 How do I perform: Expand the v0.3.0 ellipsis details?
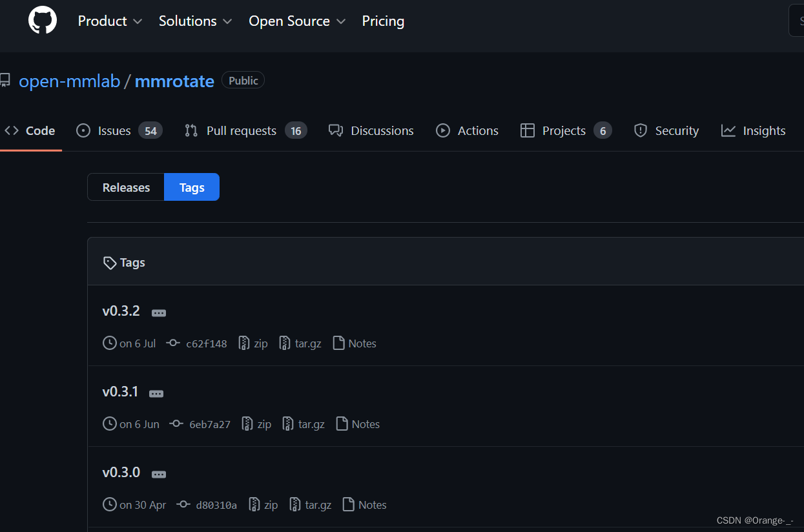click(159, 475)
